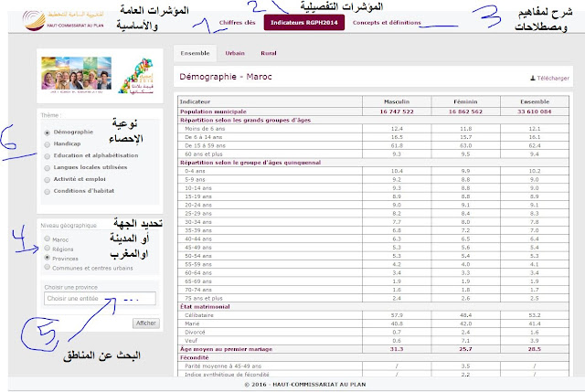Open the Indicateurs RGPH2014 menu
The width and height of the screenshot is (585, 392).
point(304,22)
